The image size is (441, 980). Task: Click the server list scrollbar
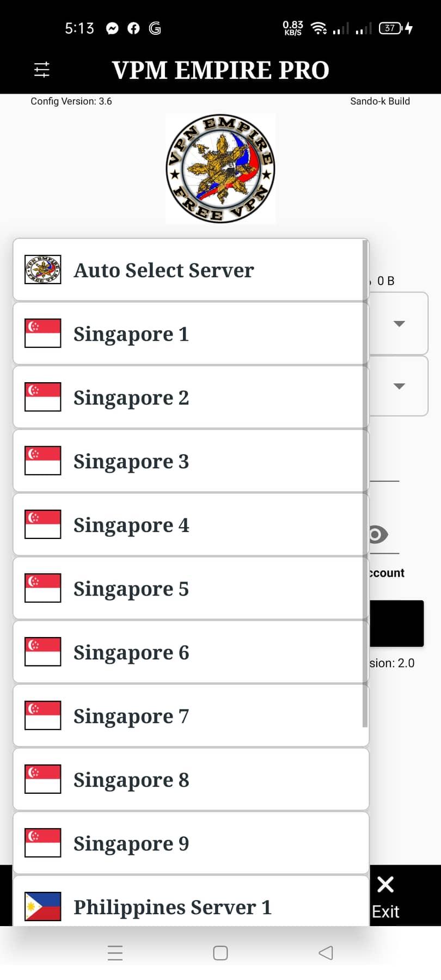(365, 483)
